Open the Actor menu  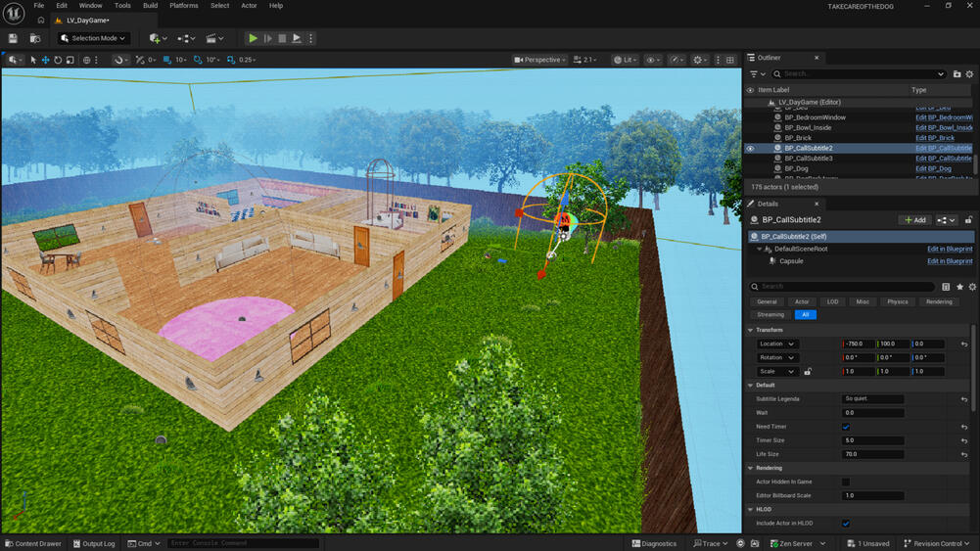coord(249,6)
